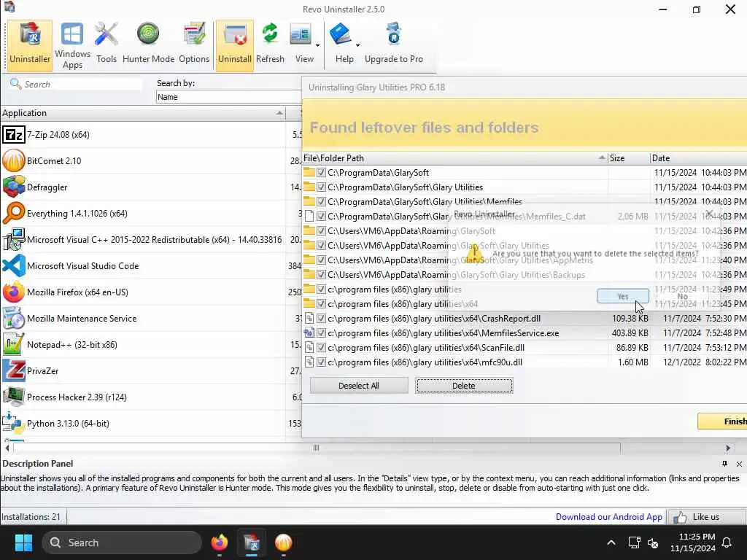The image size is (747, 560).
Task: Open Firefox from the taskbar
Action: tap(220, 542)
